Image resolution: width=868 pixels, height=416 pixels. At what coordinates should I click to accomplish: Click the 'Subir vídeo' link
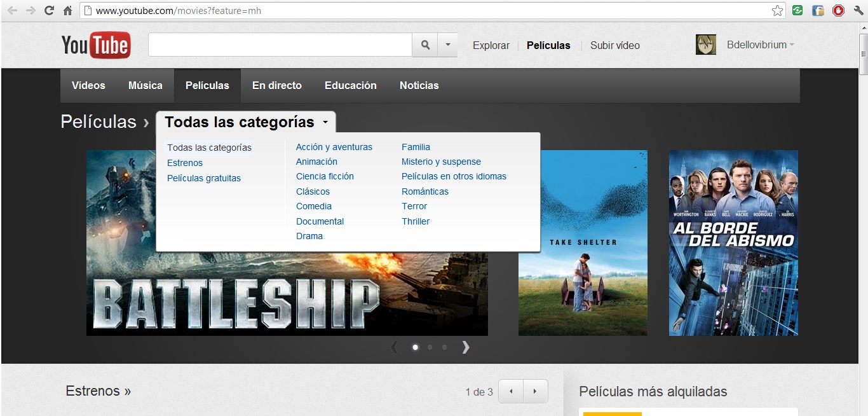(614, 45)
